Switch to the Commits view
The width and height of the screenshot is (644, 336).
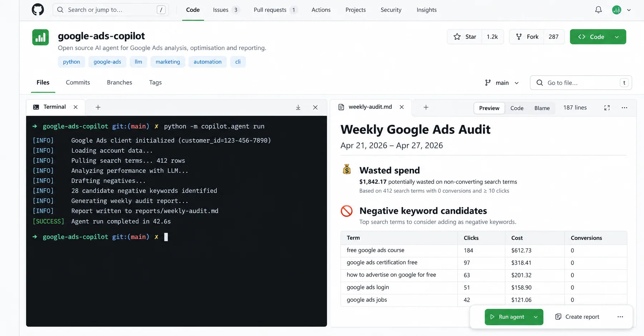78,82
